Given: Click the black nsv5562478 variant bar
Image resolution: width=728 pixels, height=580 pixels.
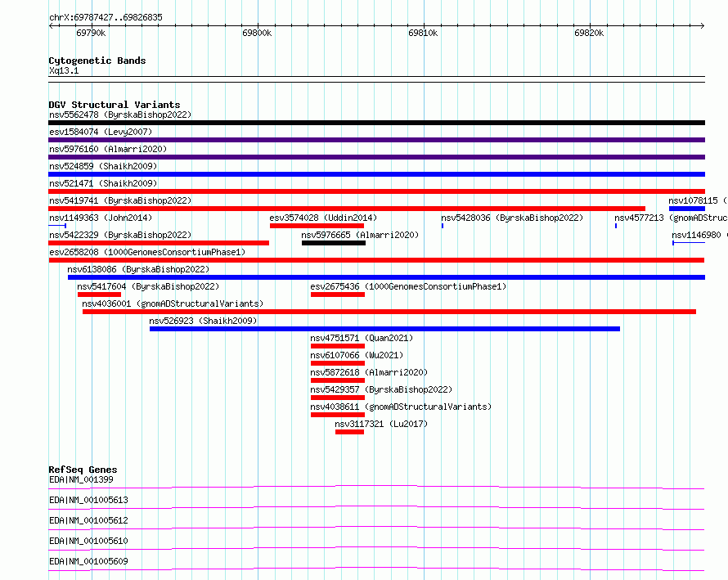Looking at the screenshot, I should pos(376,123).
